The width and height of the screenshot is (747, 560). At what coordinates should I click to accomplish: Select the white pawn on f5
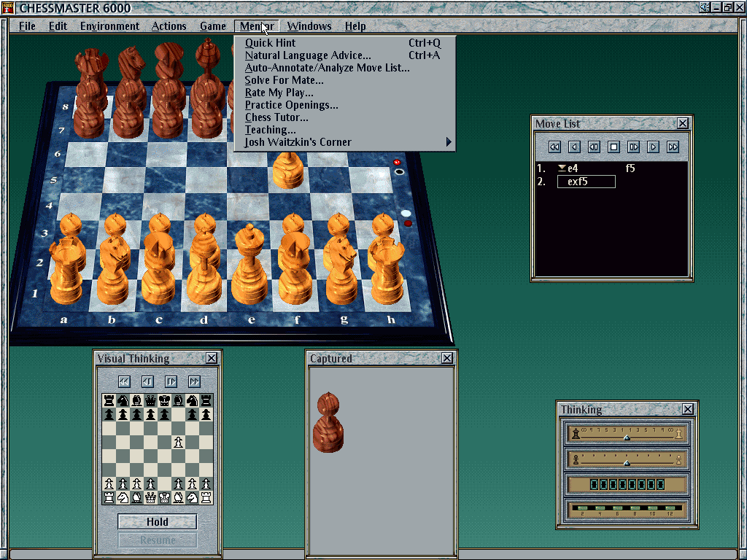[288, 171]
